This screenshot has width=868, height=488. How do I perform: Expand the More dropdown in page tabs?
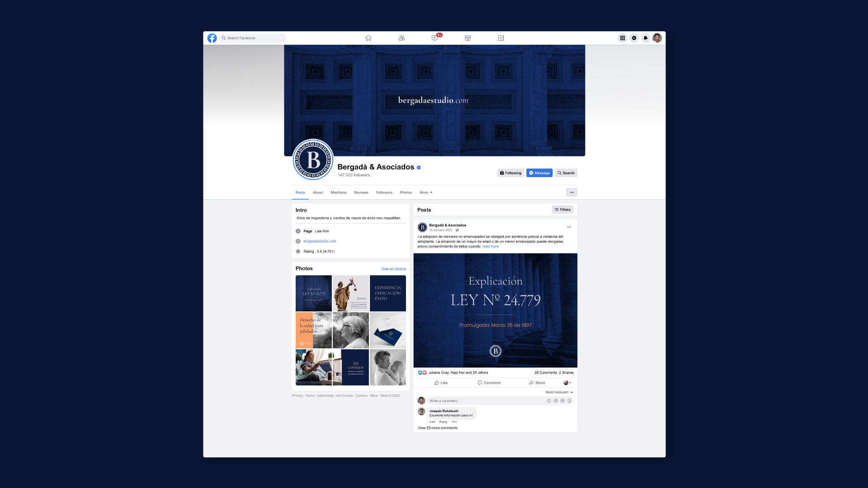pos(426,192)
